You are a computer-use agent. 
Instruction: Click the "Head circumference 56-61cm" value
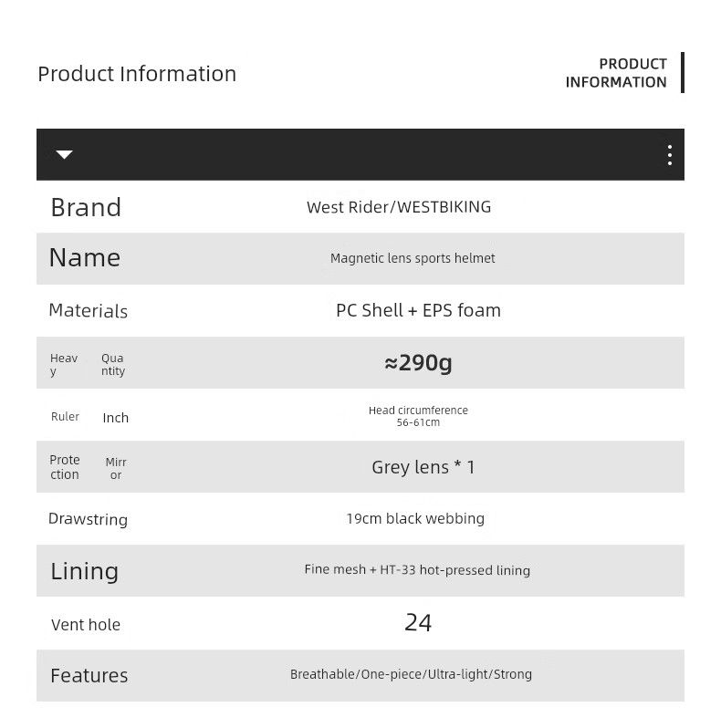click(418, 416)
